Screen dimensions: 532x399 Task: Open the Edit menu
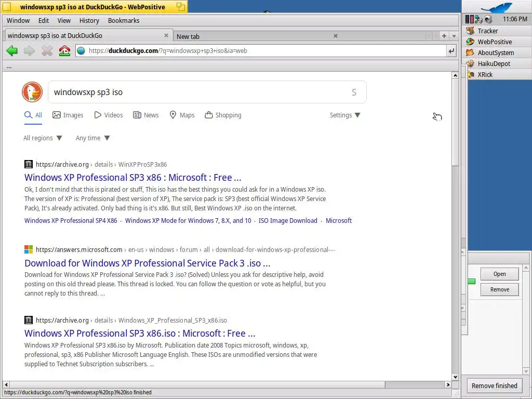[44, 20]
